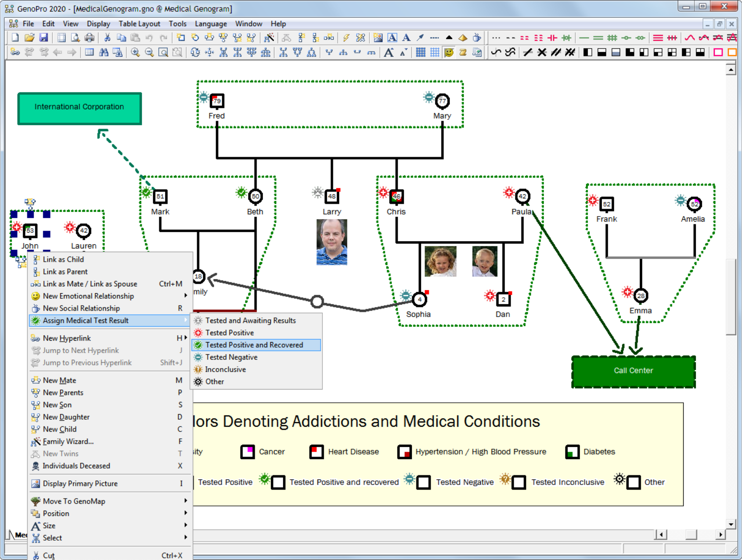This screenshot has height=560, width=742.
Task: Click the Increase font size icon
Action: click(389, 52)
